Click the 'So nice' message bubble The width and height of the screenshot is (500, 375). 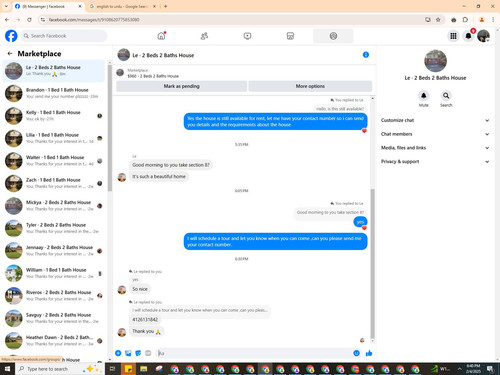pos(140,289)
